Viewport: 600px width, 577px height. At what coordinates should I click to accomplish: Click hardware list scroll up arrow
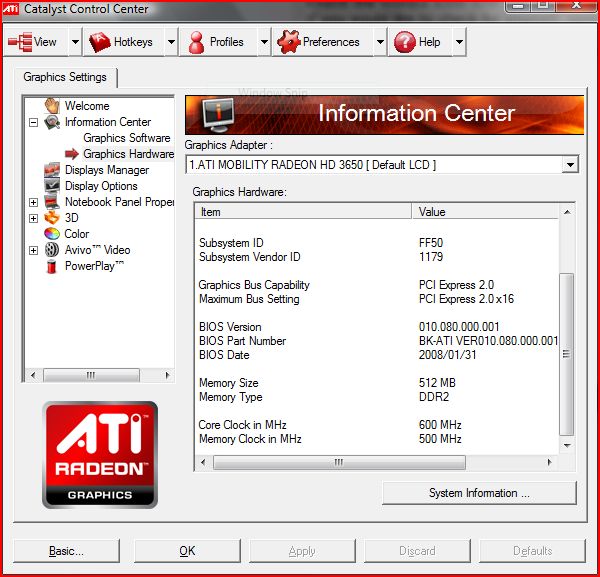pos(567,212)
